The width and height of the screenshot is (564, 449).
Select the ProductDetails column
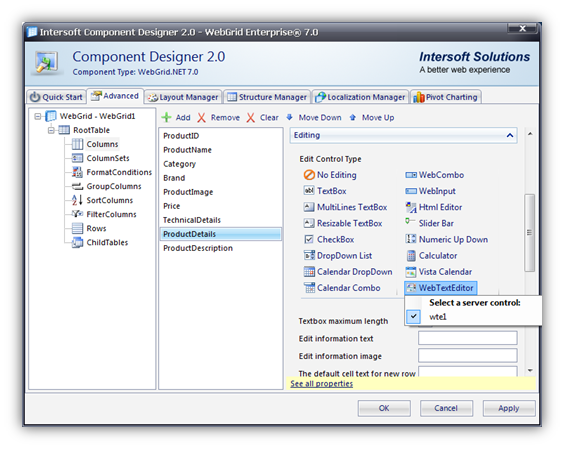tap(220, 234)
